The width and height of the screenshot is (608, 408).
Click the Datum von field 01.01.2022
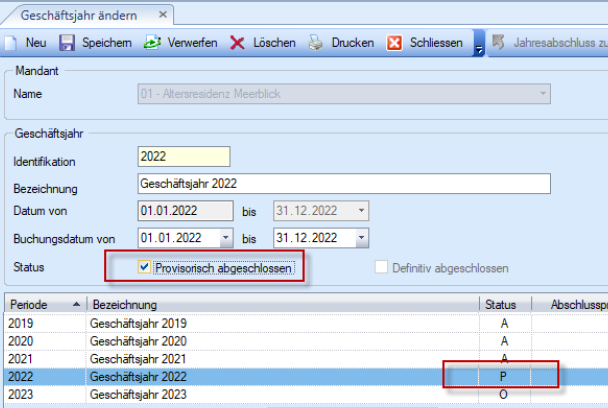[x=185, y=211]
